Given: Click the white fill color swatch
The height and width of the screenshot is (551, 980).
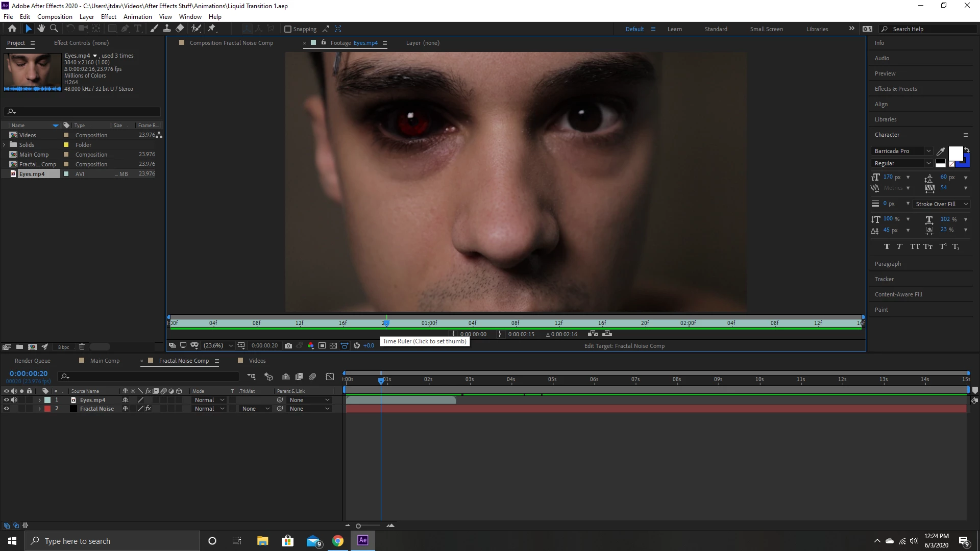Looking at the screenshot, I should (x=955, y=153).
